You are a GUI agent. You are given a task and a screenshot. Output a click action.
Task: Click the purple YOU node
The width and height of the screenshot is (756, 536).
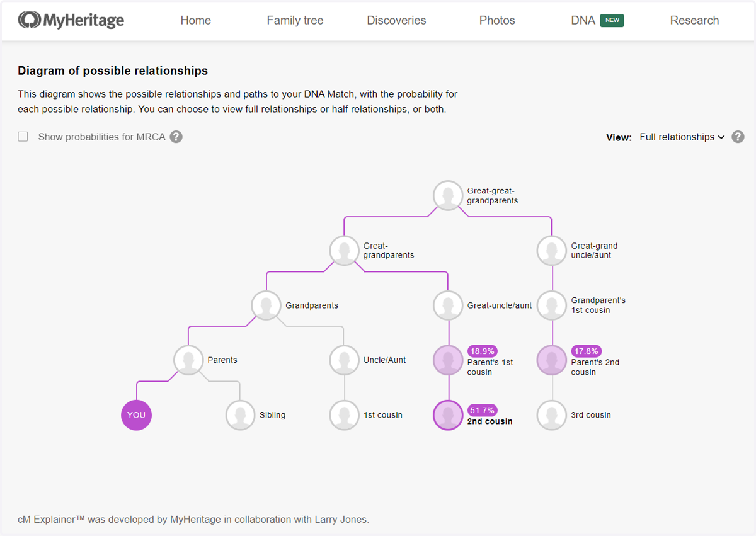137,415
